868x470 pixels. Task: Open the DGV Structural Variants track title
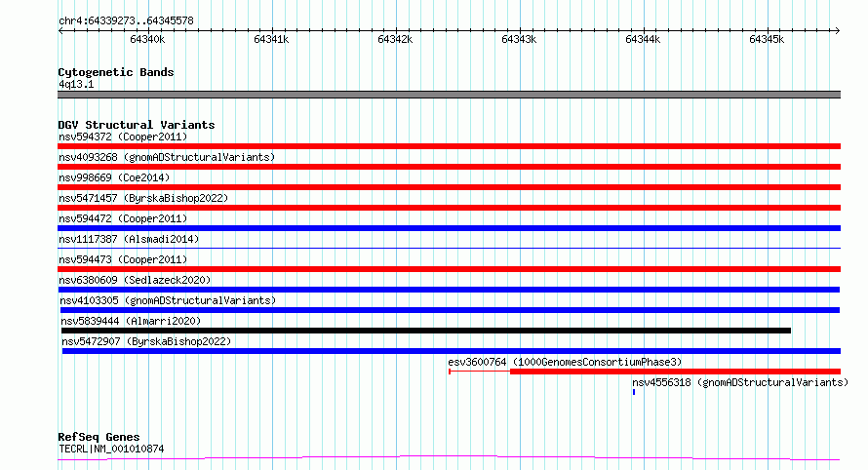pos(137,125)
